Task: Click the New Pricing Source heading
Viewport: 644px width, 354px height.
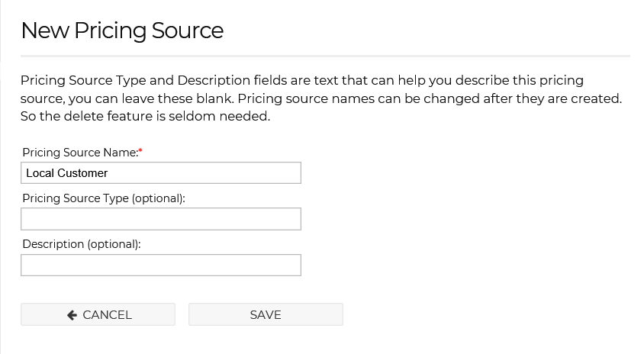Action: [x=122, y=31]
